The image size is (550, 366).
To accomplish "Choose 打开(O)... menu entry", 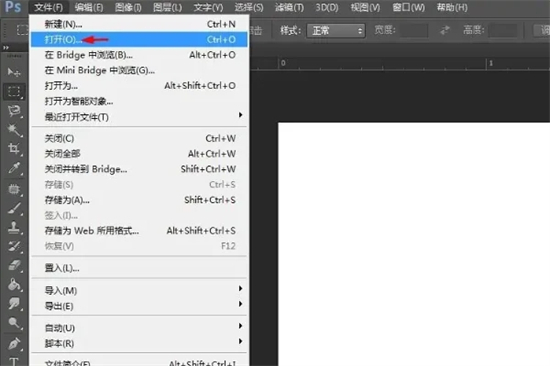I will [x=139, y=39].
